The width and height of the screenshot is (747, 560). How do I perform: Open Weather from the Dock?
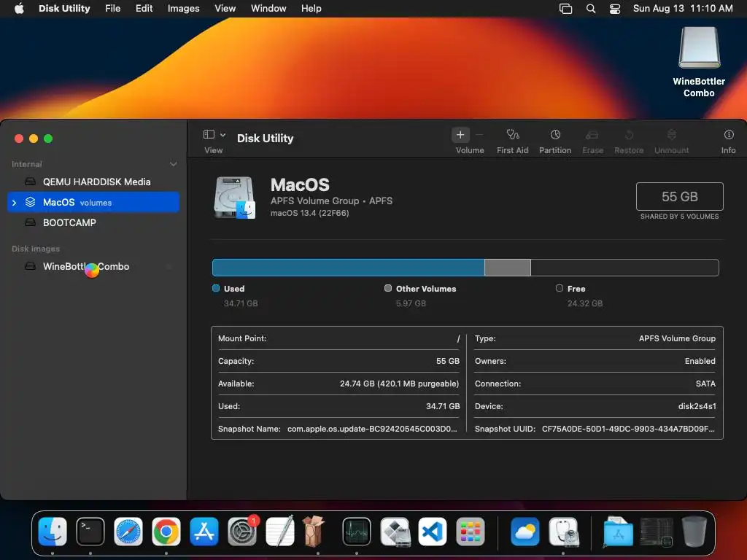point(525,532)
